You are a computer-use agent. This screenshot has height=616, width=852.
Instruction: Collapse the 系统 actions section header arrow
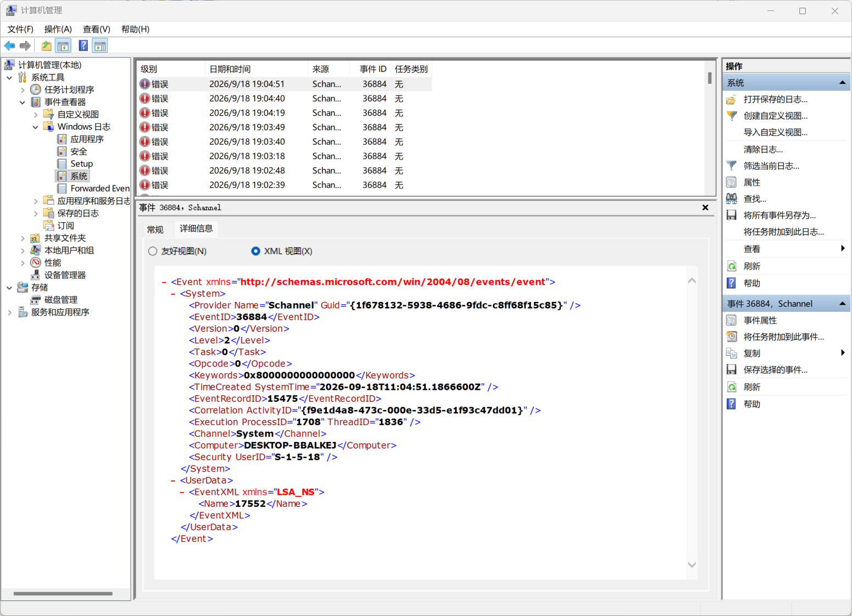pyautogui.click(x=842, y=82)
